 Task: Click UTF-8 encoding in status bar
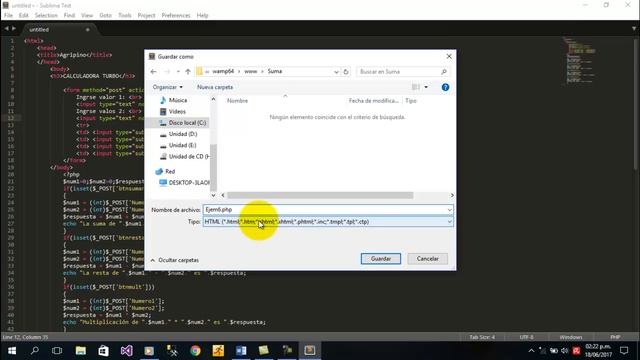coord(527,337)
